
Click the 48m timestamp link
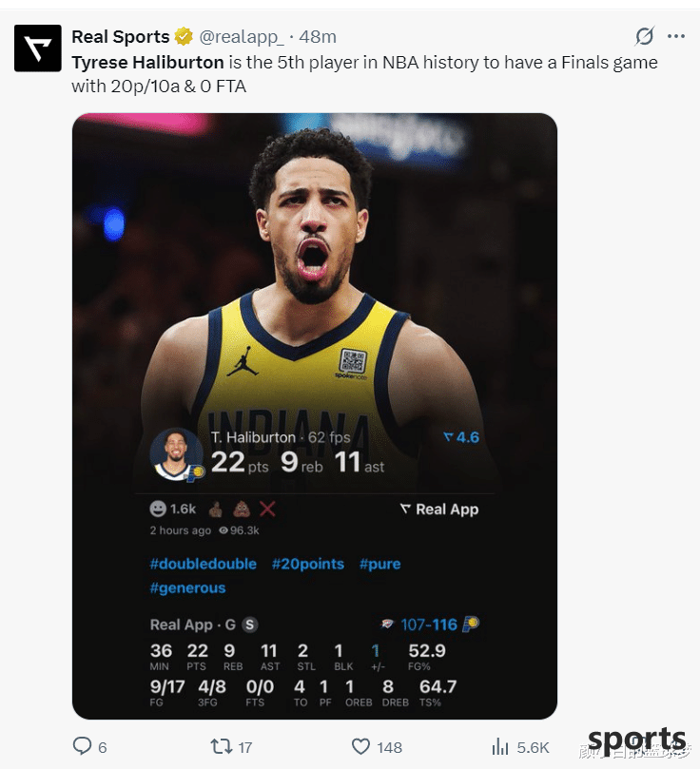point(318,37)
